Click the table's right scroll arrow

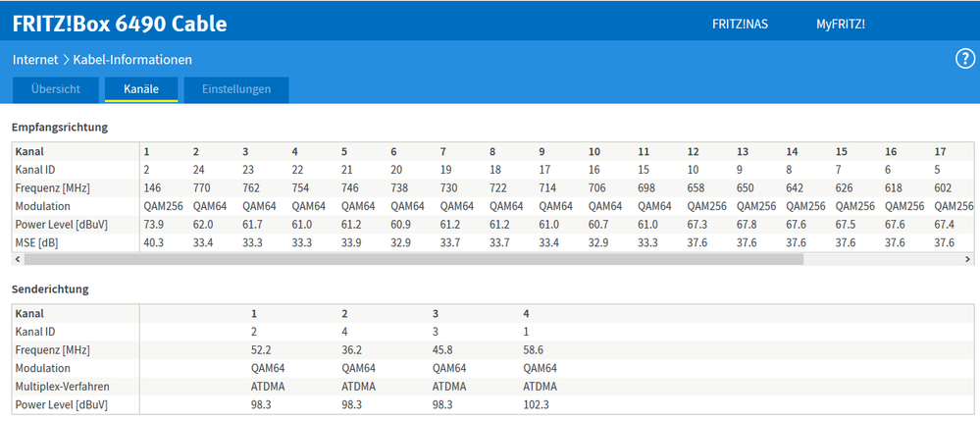967,259
